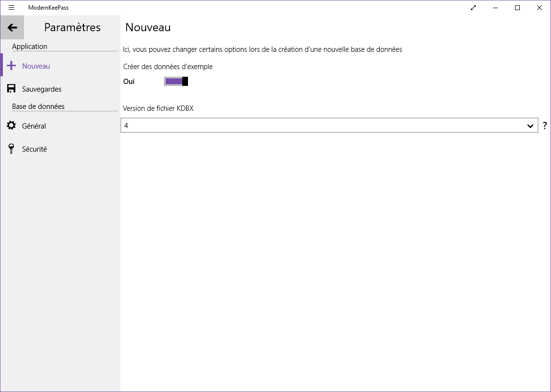The height and width of the screenshot is (392, 551).
Task: Select the Nouveau settings entry
Action: (x=36, y=66)
